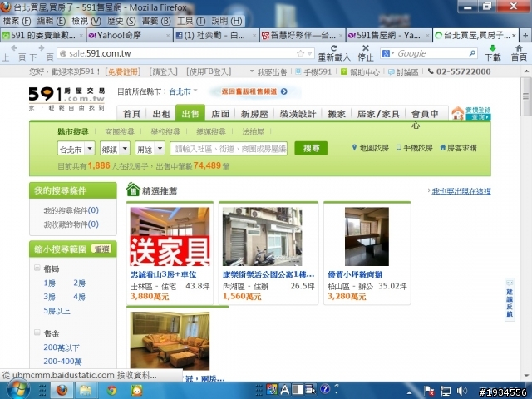The image size is (532, 399).
Task: Go to the home page via house icon
Action: 519,48
